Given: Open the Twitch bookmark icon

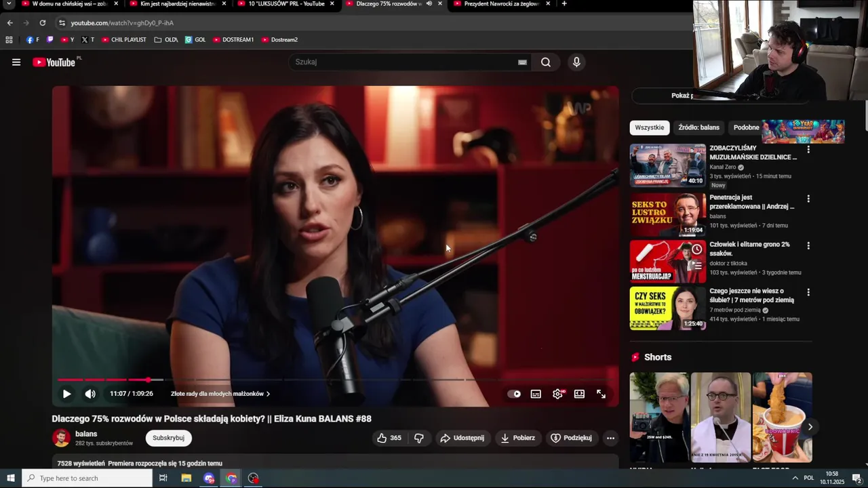Looking at the screenshot, I should [x=50, y=40].
